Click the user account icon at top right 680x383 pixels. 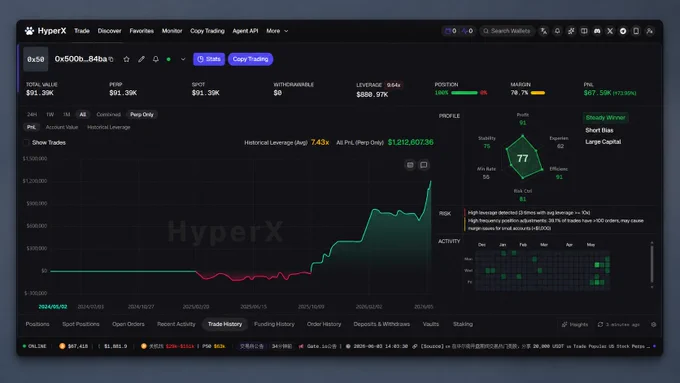pyautogui.click(x=649, y=31)
